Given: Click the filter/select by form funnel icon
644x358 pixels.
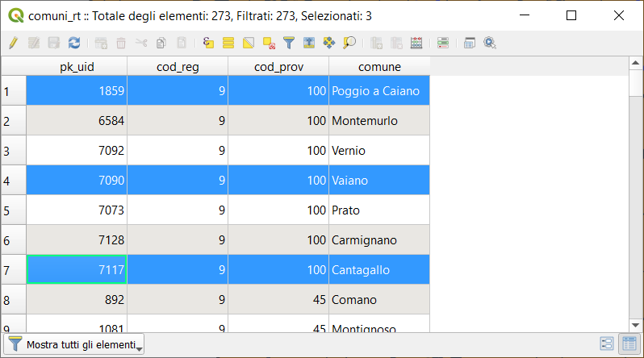Looking at the screenshot, I should click(x=289, y=43).
